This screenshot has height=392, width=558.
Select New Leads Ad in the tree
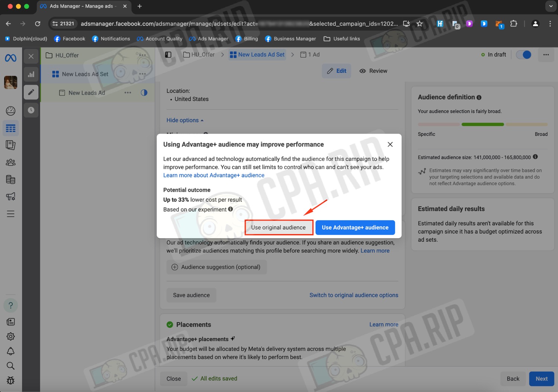[x=86, y=93]
